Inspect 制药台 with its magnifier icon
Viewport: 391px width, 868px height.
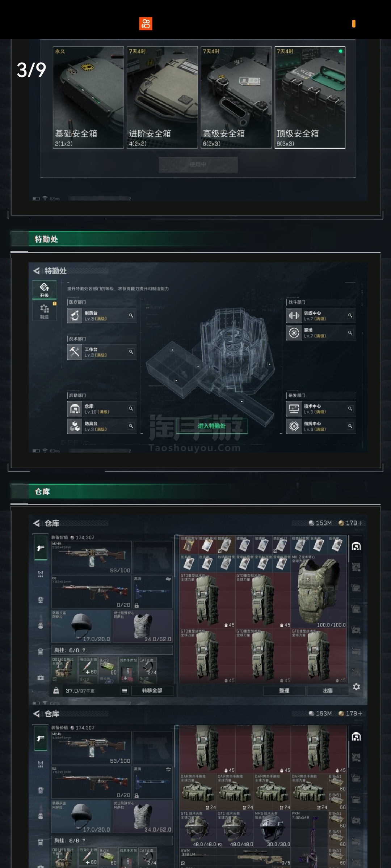[131, 315]
